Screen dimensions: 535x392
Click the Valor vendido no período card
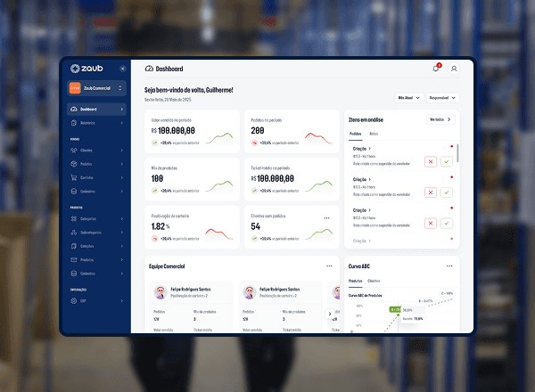(192, 131)
